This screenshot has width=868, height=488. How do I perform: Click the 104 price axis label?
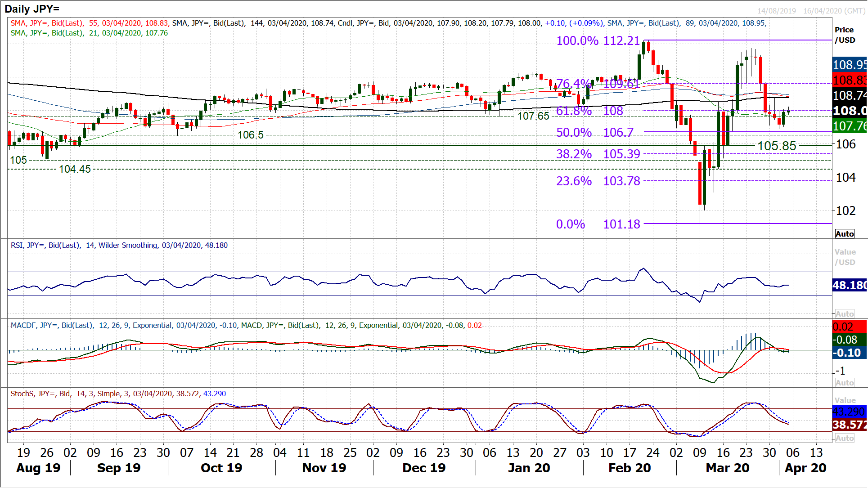846,177
